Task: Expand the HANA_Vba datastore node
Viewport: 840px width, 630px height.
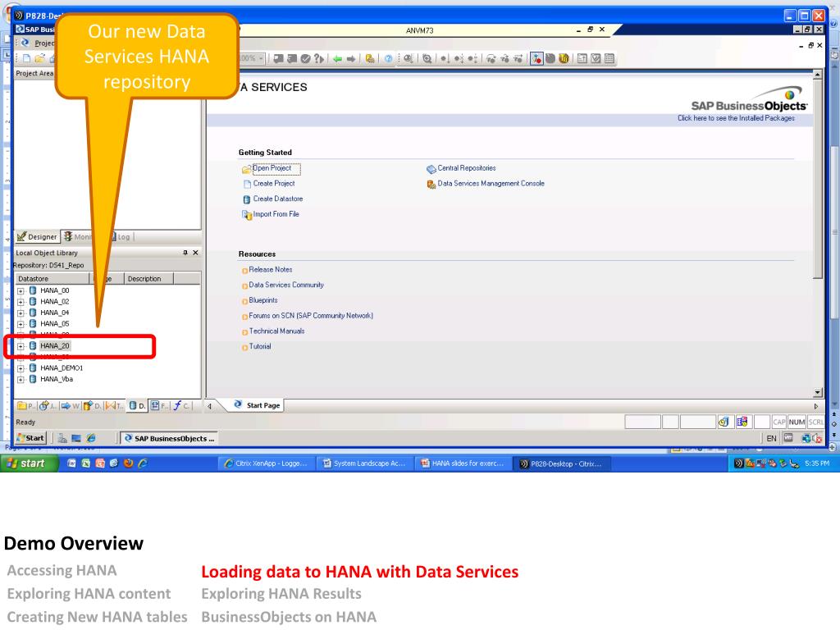Action: 21,380
